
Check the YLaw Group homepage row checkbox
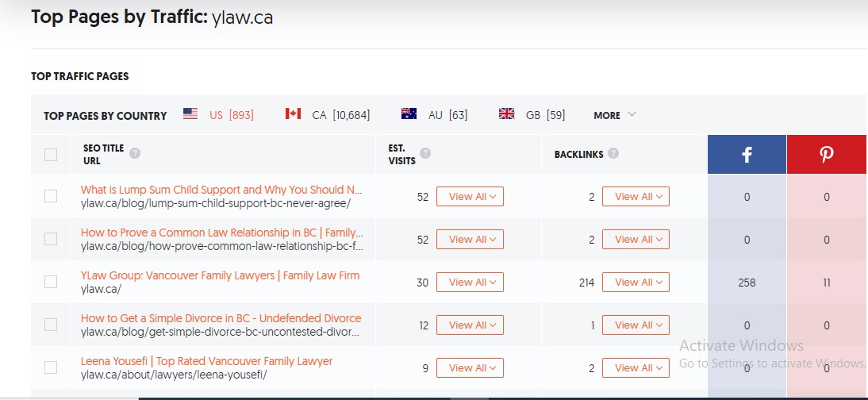click(50, 282)
